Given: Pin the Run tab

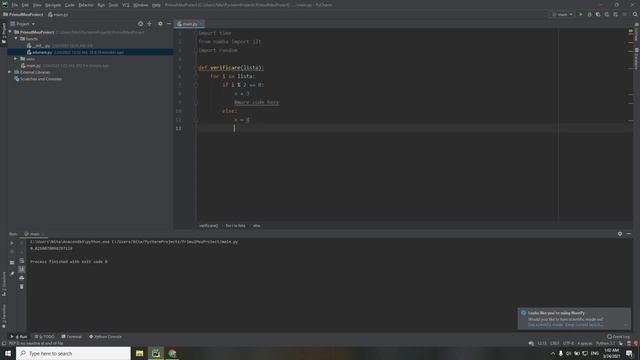Looking at the screenshot, I should [12, 273].
